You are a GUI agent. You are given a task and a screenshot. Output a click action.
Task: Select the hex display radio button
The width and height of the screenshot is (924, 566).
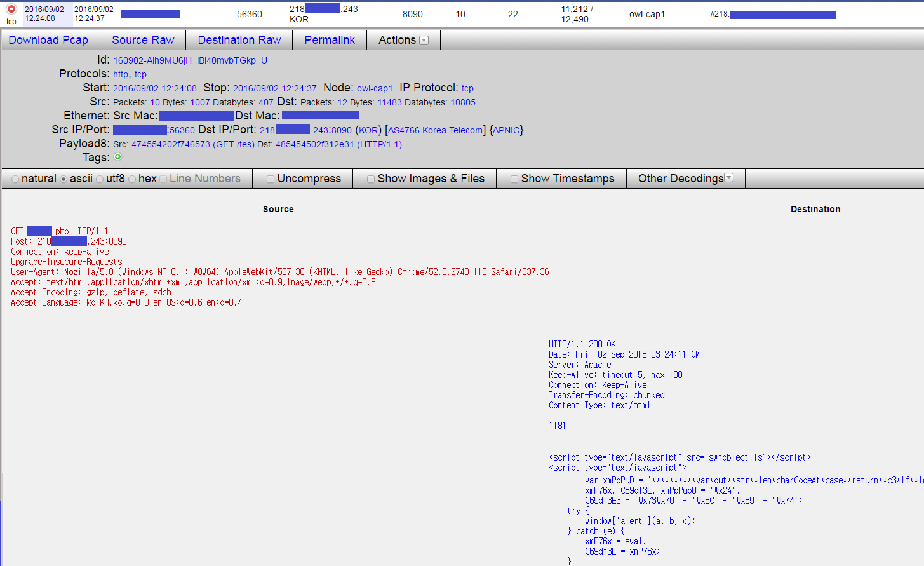pyautogui.click(x=132, y=179)
